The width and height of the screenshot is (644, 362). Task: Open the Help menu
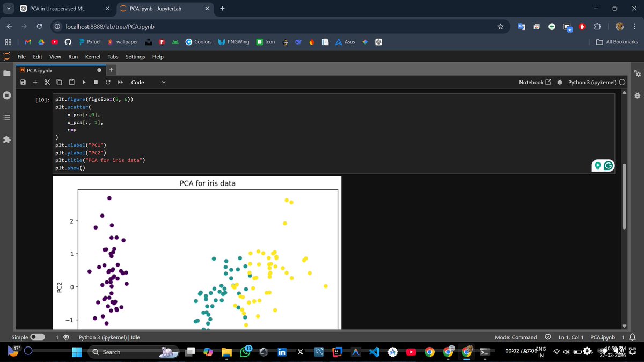(158, 56)
